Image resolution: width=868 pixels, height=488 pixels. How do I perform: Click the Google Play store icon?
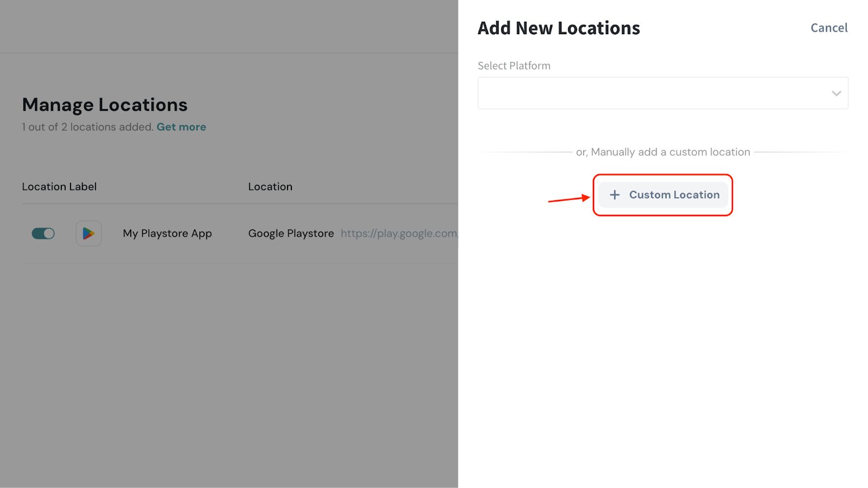[88, 233]
